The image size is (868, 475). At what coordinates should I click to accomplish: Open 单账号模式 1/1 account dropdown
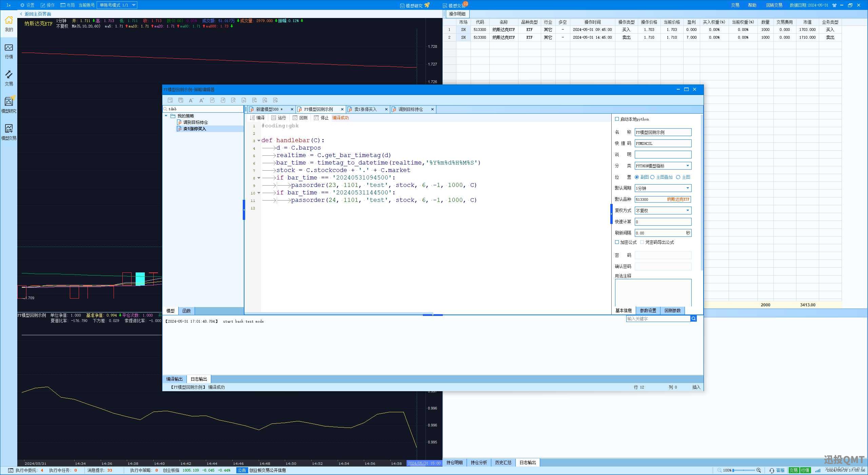[117, 5]
